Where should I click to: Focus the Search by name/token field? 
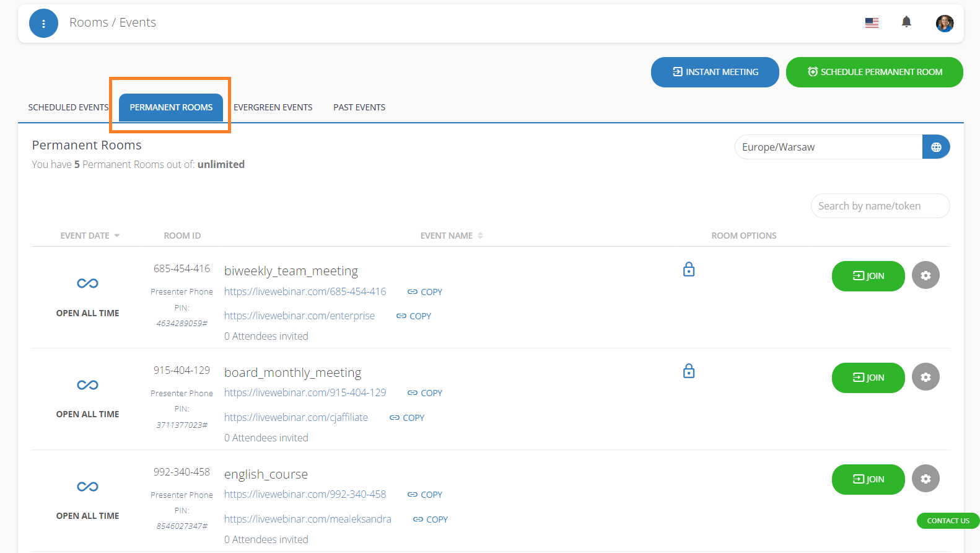(880, 206)
